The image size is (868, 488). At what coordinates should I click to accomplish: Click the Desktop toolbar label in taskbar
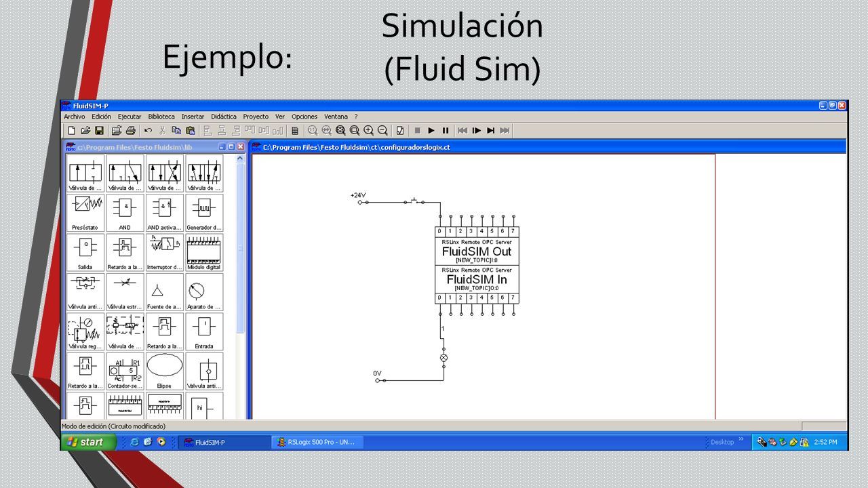[722, 442]
